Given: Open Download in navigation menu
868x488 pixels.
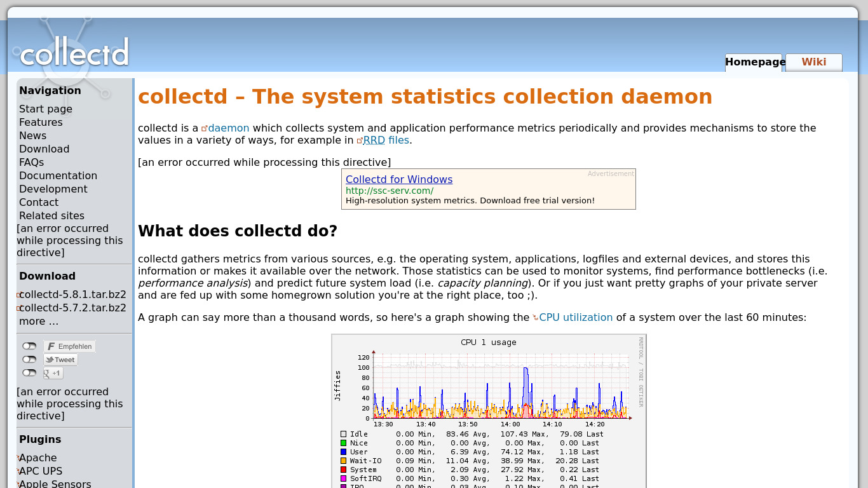Looking at the screenshot, I should tap(44, 149).
